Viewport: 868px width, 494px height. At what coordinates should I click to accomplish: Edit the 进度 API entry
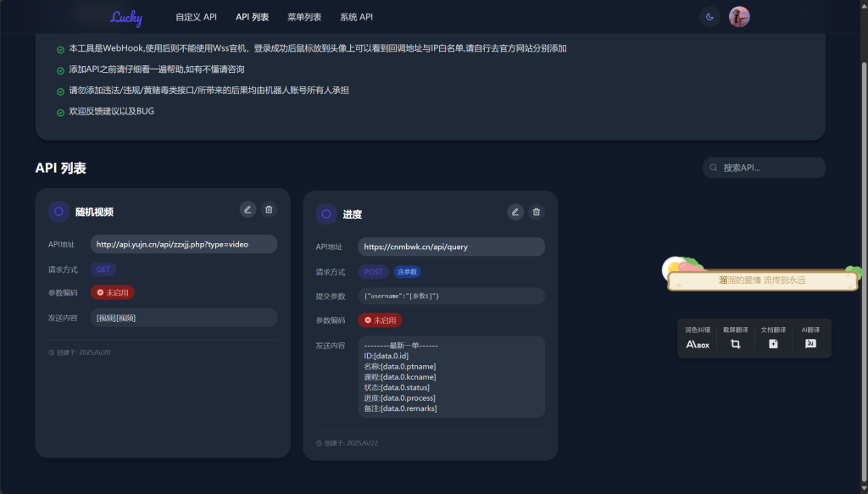coord(515,212)
